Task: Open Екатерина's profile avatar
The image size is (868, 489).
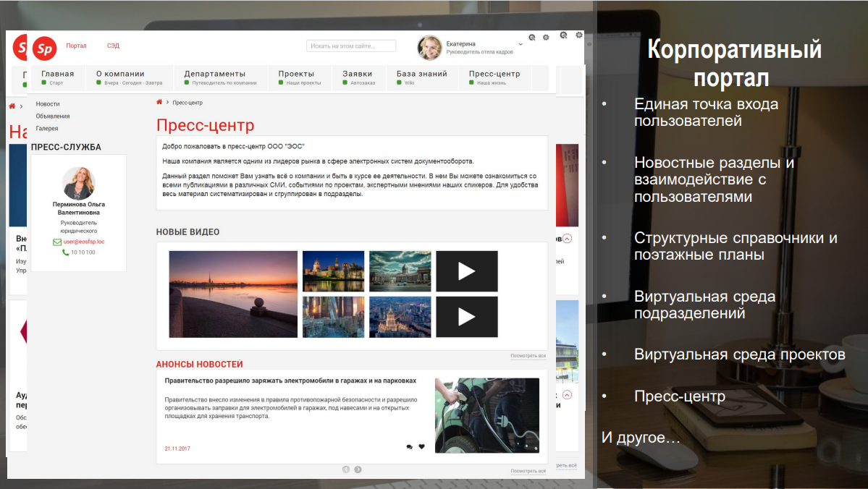Action: click(429, 48)
